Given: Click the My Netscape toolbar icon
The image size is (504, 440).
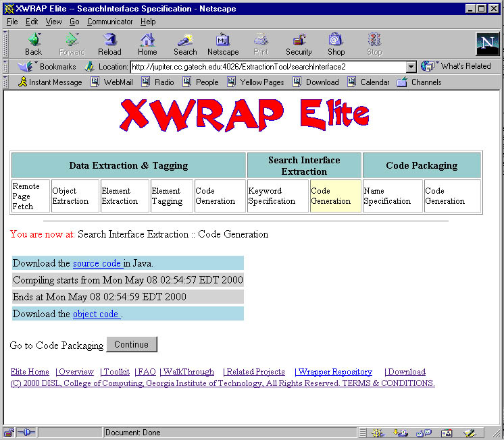Looking at the screenshot, I should [223, 44].
